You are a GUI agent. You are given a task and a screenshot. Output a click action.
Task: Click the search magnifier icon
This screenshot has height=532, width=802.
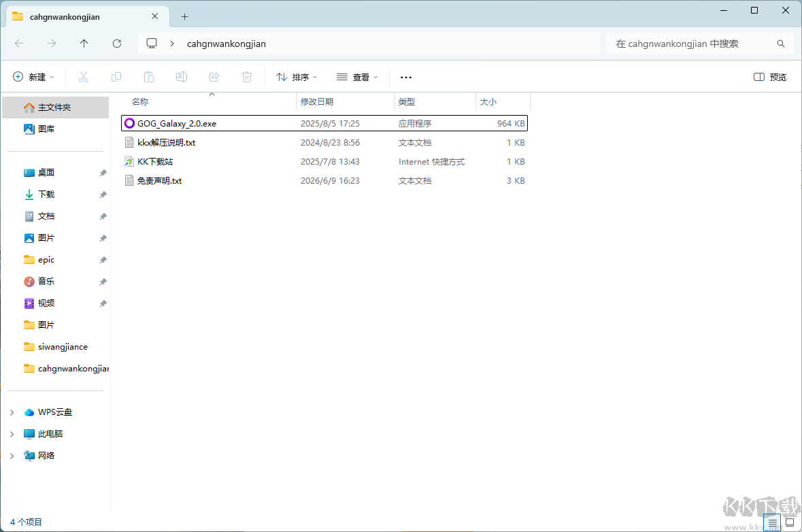[780, 44]
